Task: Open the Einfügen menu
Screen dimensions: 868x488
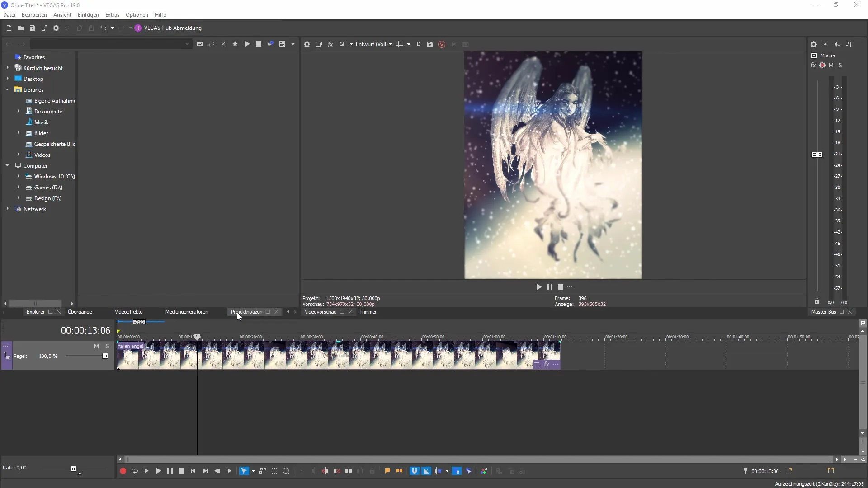Action: pos(88,15)
